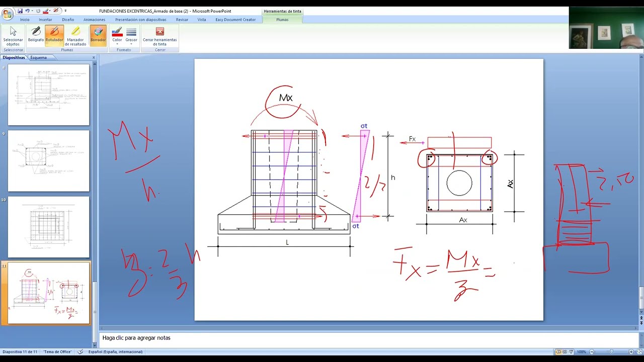The height and width of the screenshot is (362, 644).
Task: Select the Marcador de resaltado highlighter
Action: [x=76, y=36]
